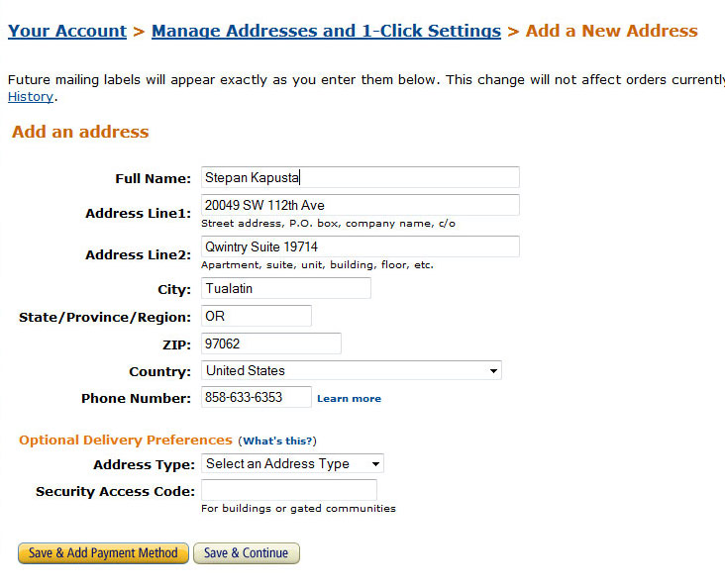Screen dimensions: 725x588
Task: Select the Address Line2 input field
Action: pos(360,246)
